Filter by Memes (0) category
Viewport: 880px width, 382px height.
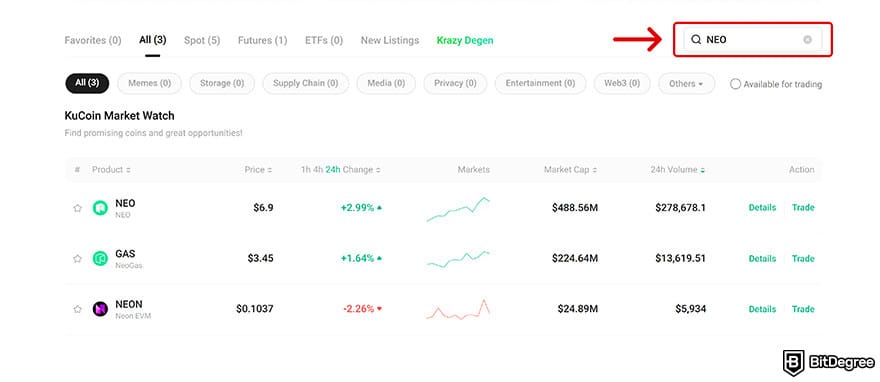tap(149, 83)
